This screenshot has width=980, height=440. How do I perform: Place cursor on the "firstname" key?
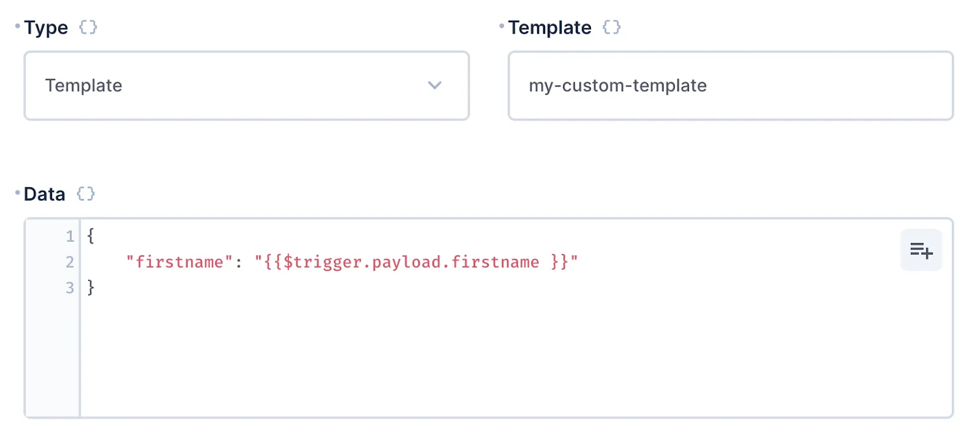(x=179, y=262)
